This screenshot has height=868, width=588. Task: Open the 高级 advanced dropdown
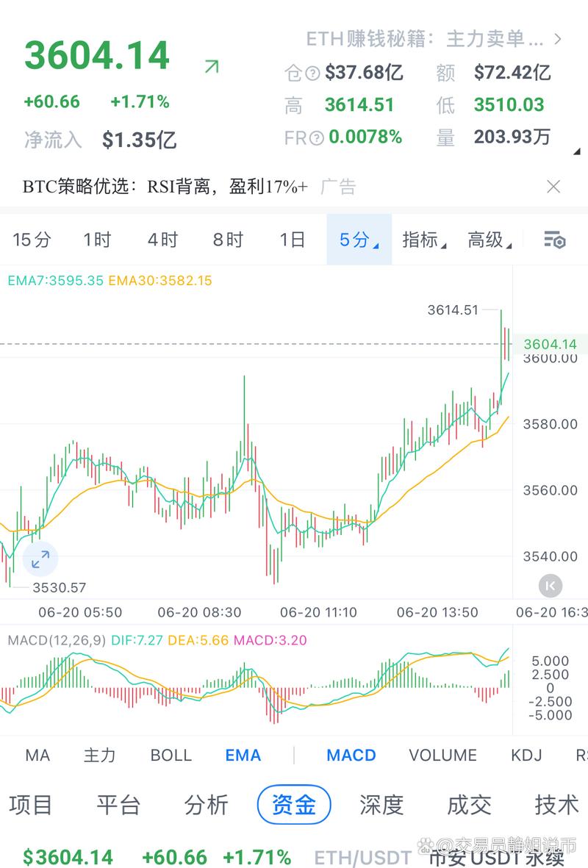tap(490, 240)
